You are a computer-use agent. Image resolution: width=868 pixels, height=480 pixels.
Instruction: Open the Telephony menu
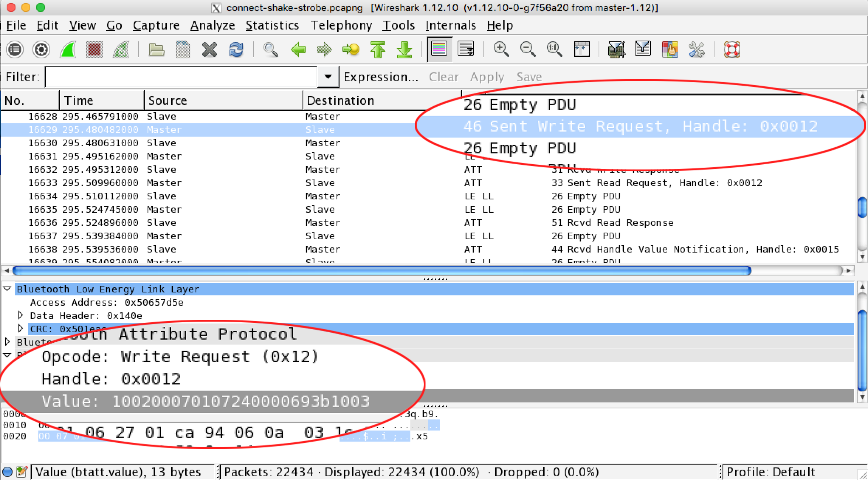[341, 25]
